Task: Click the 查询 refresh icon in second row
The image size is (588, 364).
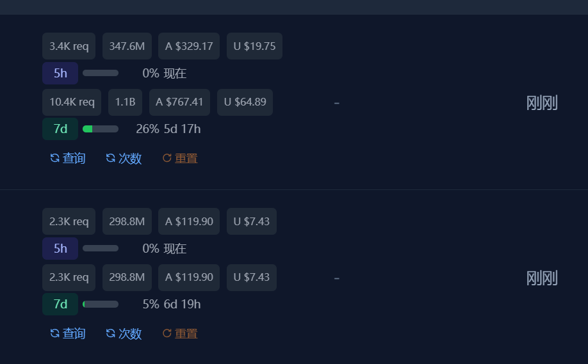Action: pos(54,333)
